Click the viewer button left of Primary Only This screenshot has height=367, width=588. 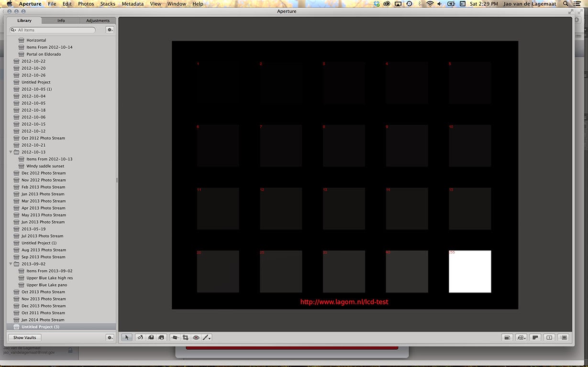[535, 337]
